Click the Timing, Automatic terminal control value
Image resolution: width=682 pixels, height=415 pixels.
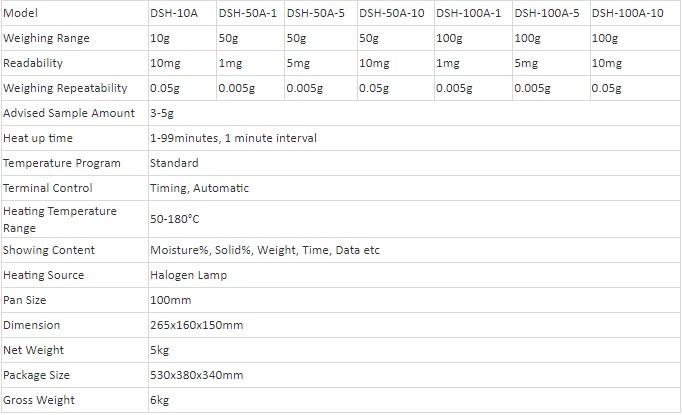point(199,188)
